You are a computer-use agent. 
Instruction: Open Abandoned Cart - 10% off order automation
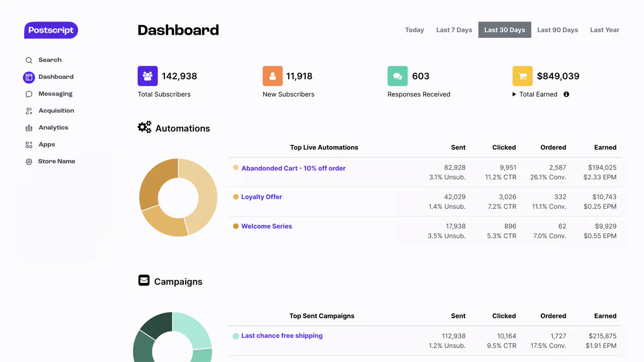293,168
